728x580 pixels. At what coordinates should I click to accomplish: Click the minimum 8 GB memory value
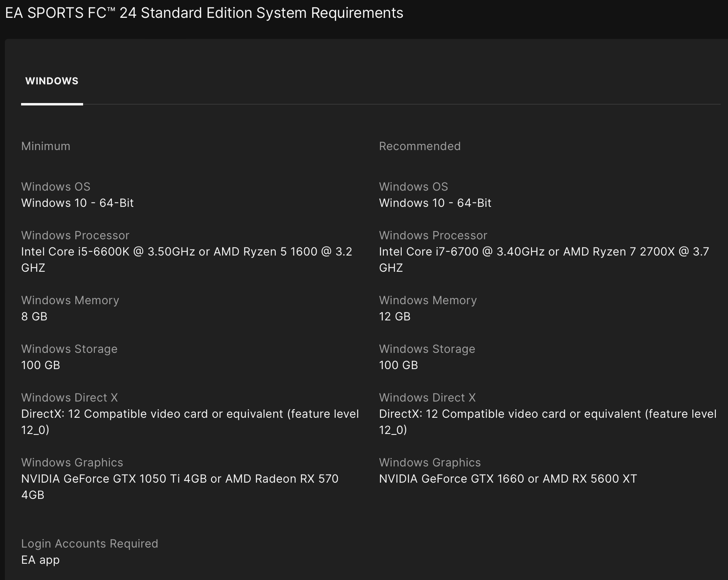34,316
